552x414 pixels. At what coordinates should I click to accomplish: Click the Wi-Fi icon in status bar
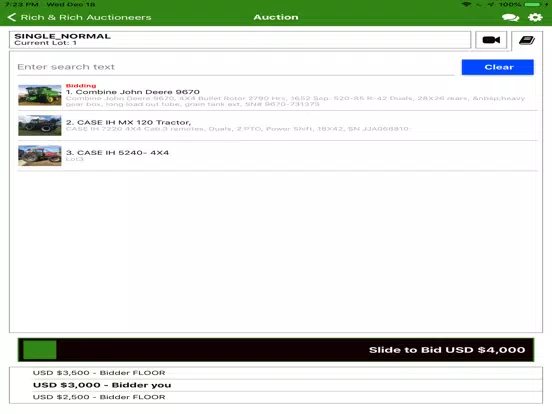(x=466, y=5)
